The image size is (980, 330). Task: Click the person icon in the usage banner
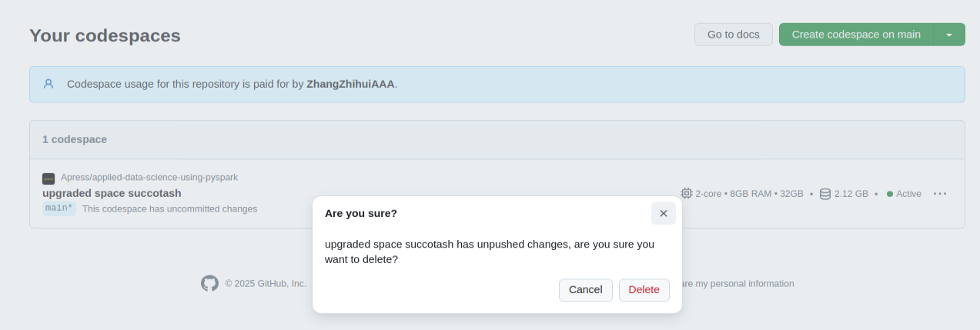pyautogui.click(x=48, y=84)
